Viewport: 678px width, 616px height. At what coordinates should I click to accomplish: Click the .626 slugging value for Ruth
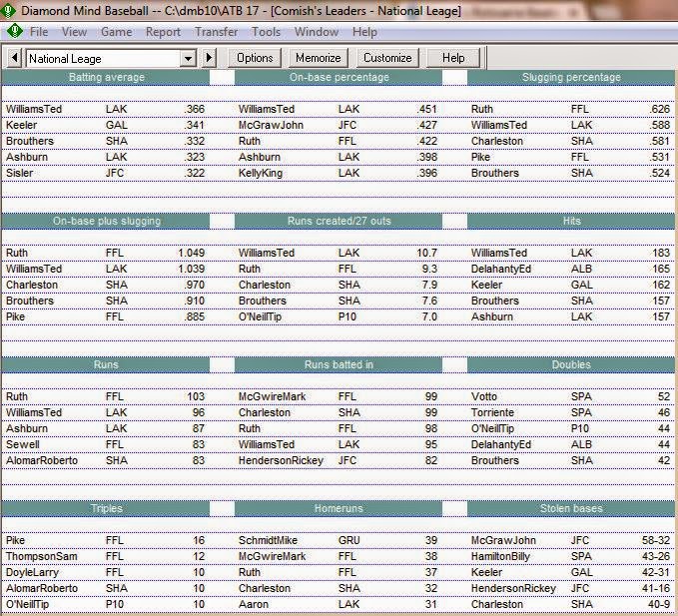[659, 110]
